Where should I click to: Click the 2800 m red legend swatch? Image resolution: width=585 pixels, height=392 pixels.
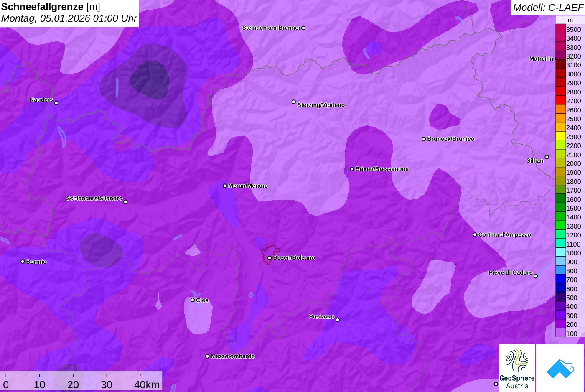[561, 92]
